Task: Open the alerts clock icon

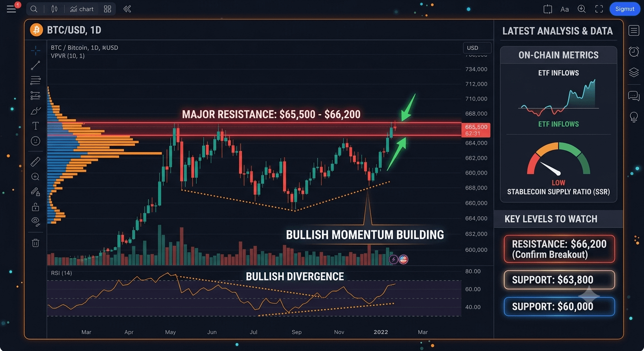Action: point(634,52)
